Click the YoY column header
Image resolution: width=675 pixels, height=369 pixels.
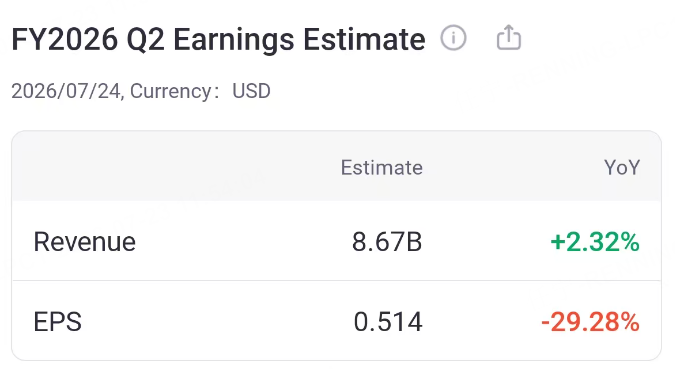(622, 167)
